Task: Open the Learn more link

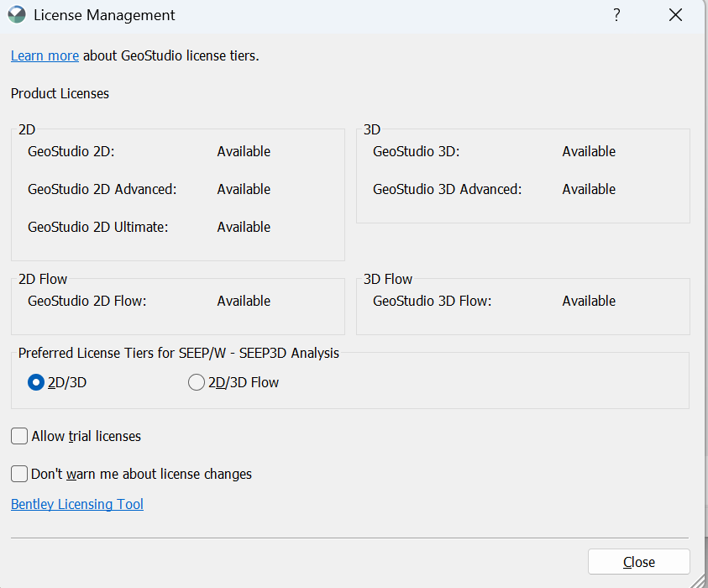Action: [45, 55]
